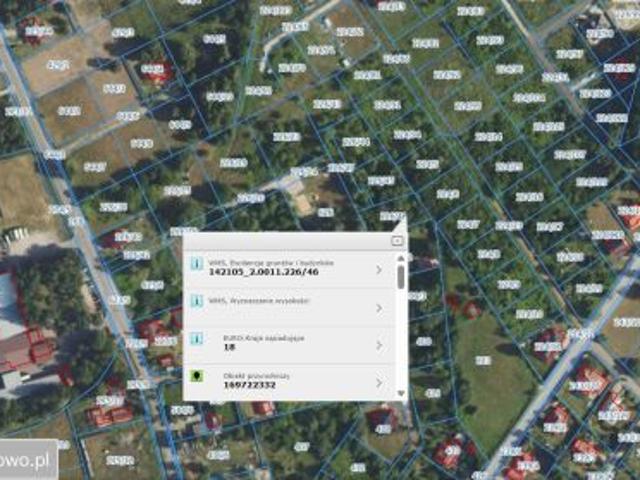
Task: Select parcel ID text 142105_2.0011.226/46
Action: click(x=264, y=272)
